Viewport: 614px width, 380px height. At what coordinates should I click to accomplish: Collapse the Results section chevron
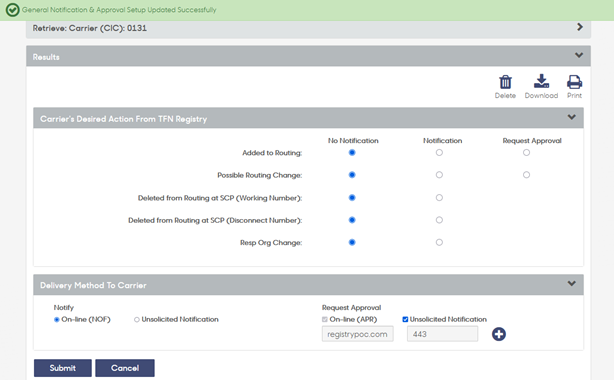click(x=579, y=55)
